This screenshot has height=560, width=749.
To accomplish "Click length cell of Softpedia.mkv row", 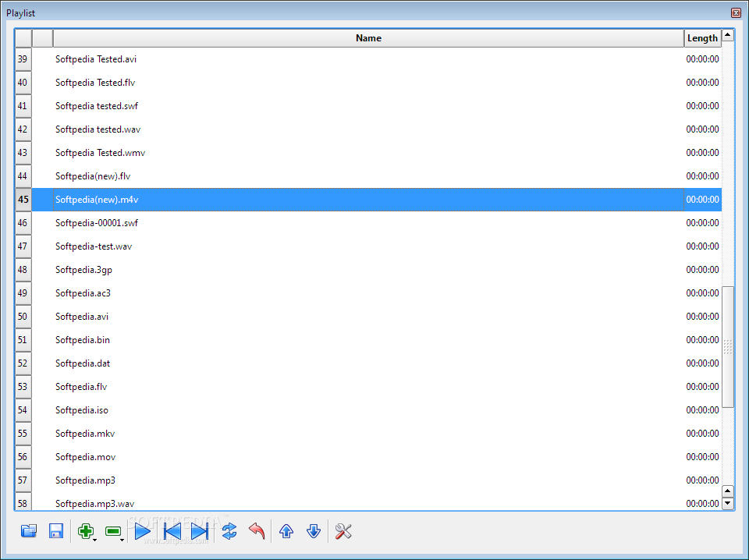I will (x=702, y=434).
